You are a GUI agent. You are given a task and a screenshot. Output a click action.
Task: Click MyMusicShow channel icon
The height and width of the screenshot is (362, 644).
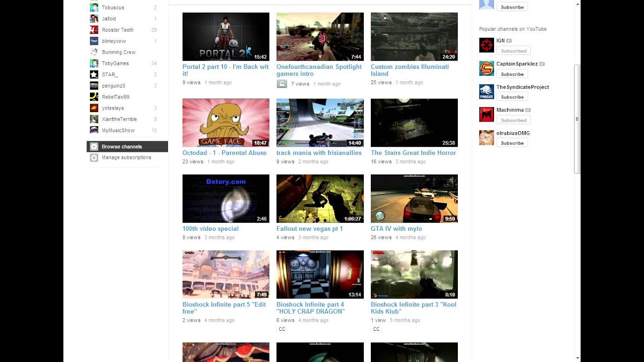click(94, 130)
